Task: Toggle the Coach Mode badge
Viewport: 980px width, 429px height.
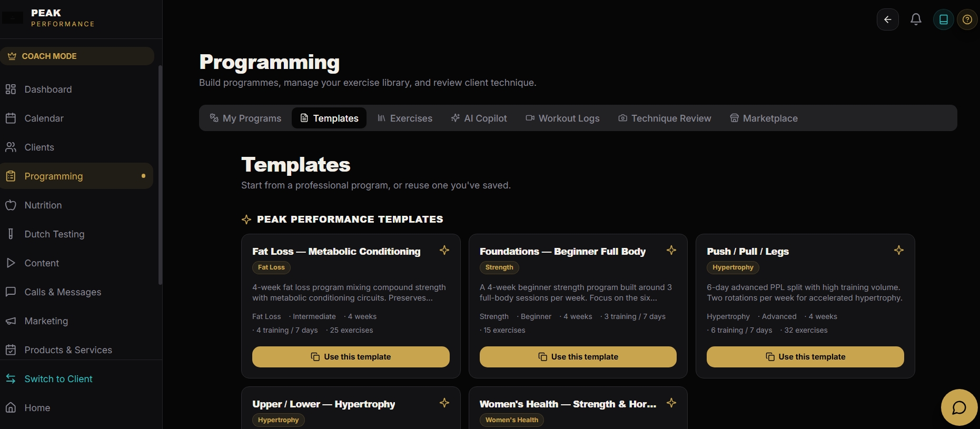Action: click(77, 56)
